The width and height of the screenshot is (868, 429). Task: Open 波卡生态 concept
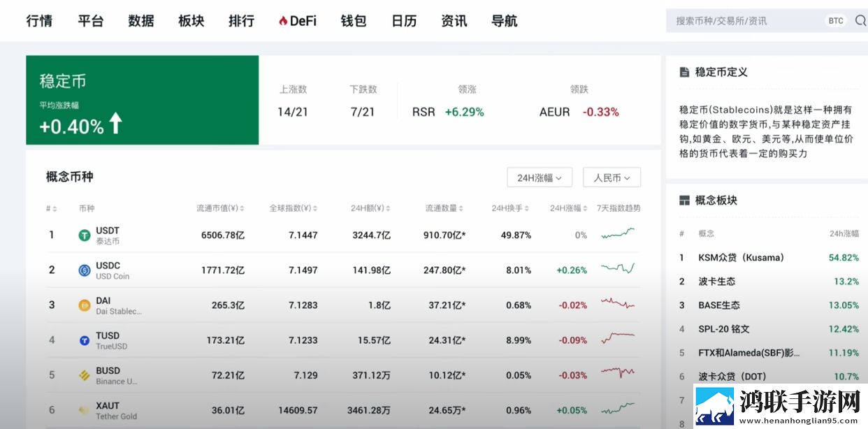[717, 282]
